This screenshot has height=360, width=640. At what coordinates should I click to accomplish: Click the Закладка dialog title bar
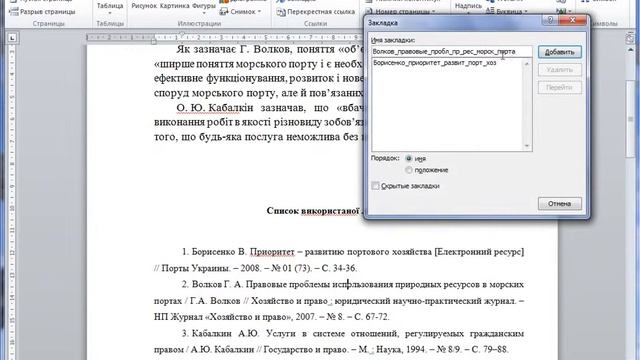pyautogui.click(x=453, y=22)
